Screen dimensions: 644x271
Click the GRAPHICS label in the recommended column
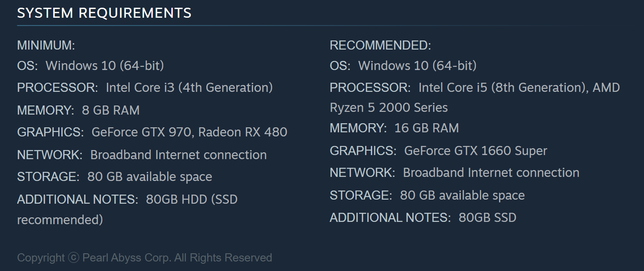click(x=363, y=151)
